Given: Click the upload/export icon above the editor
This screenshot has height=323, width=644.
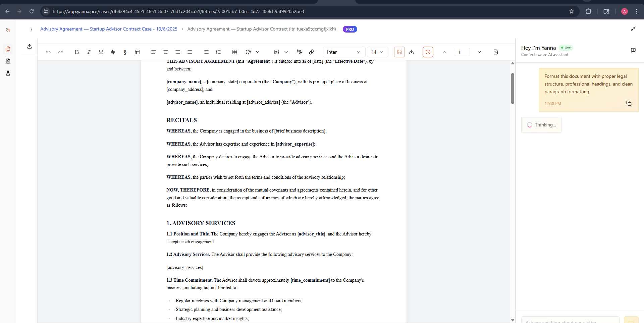Looking at the screenshot, I should [30, 46].
